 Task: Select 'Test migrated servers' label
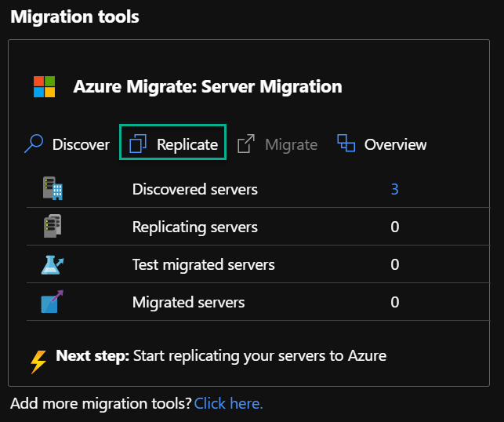point(204,264)
